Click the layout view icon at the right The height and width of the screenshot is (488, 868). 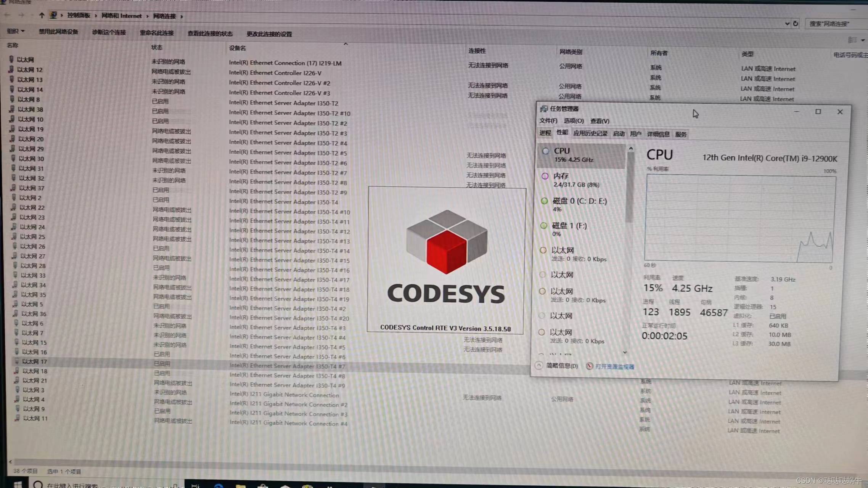(852, 40)
